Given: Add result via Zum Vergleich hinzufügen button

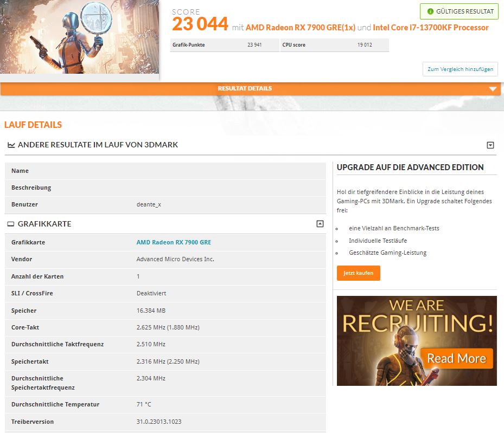Looking at the screenshot, I should (460, 69).
